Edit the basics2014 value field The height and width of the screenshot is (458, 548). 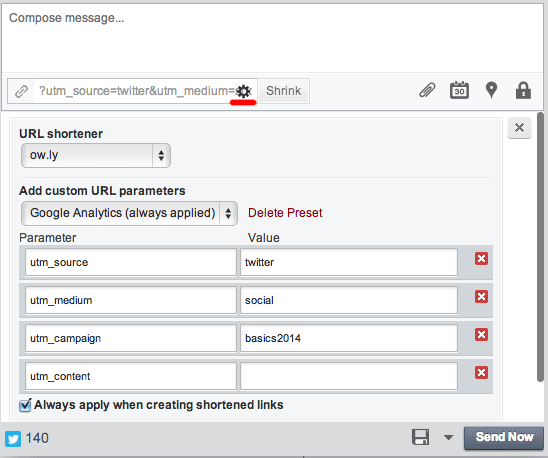[x=349, y=338]
